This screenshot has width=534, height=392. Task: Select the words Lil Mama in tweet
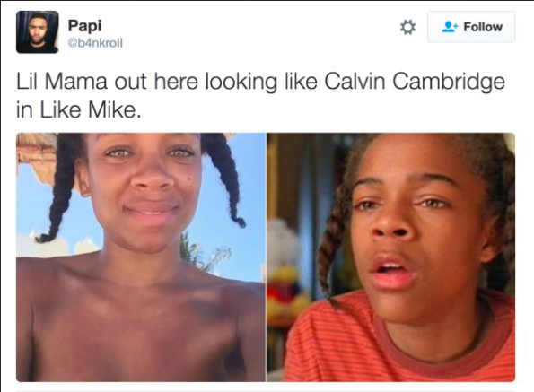[x=62, y=82]
